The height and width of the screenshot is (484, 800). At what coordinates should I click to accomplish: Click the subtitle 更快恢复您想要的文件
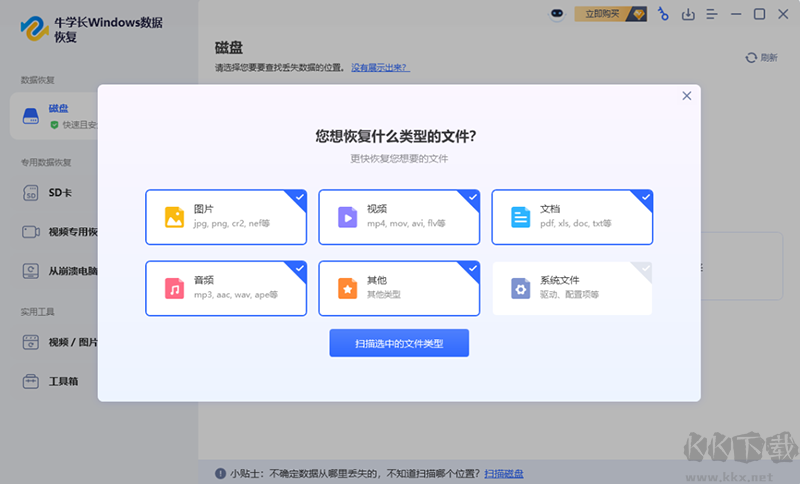coord(399,159)
